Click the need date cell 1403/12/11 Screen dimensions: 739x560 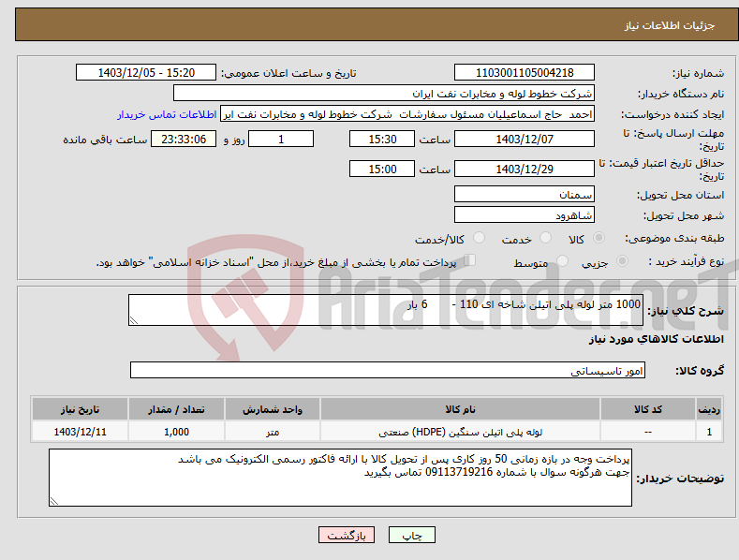click(x=81, y=432)
